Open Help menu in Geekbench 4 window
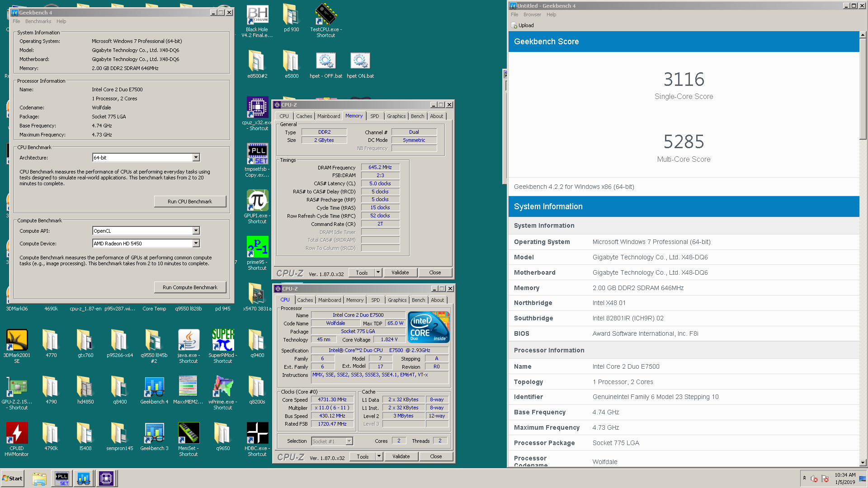This screenshot has width=868, height=488. point(61,21)
